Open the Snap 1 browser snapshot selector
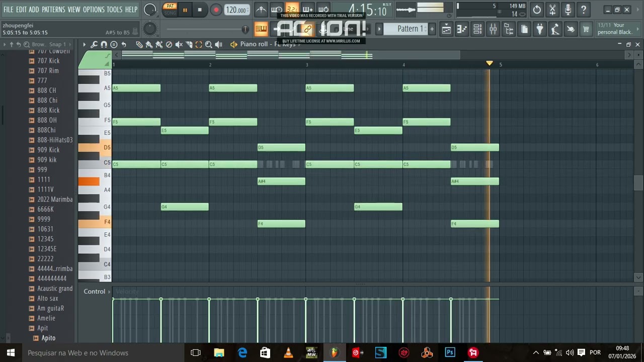This screenshot has width=644, height=362. [57, 44]
